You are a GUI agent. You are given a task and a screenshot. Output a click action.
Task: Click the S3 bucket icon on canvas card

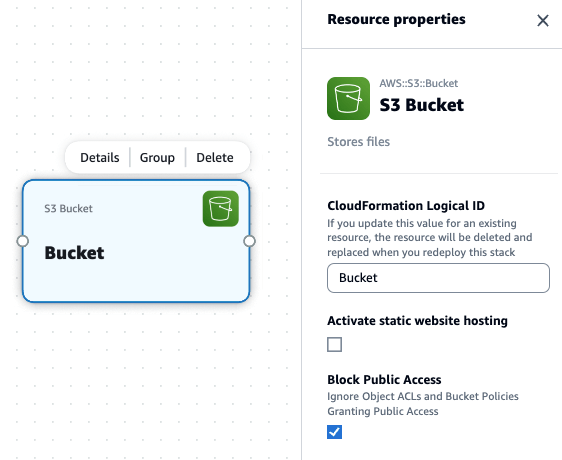(221, 209)
